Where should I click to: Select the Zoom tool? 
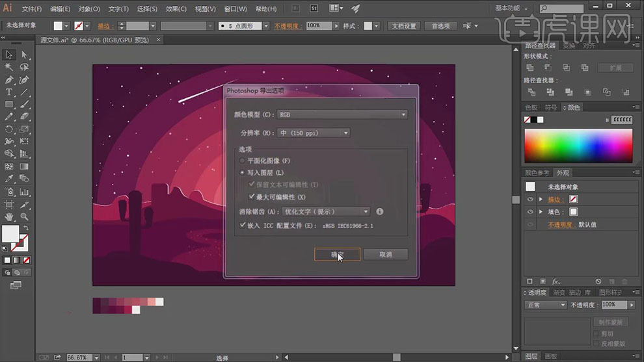coord(24,216)
